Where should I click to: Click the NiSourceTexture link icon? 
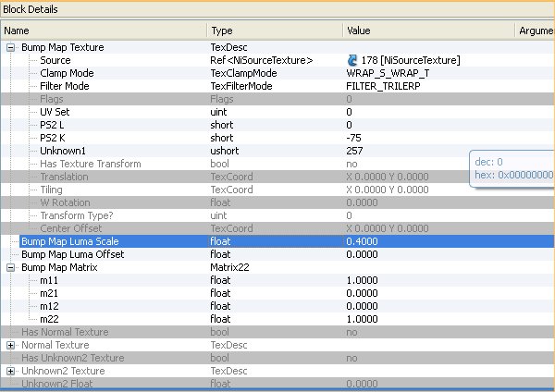click(x=352, y=60)
